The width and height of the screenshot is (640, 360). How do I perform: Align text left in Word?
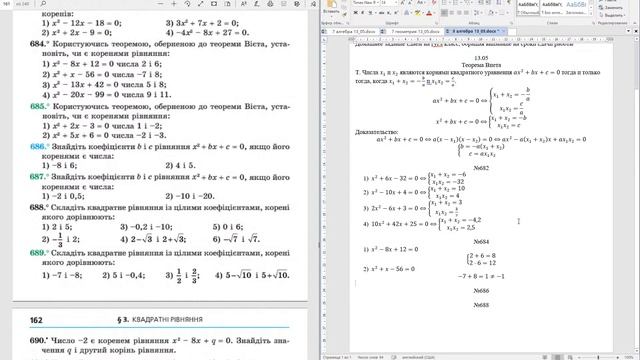pos(444,13)
